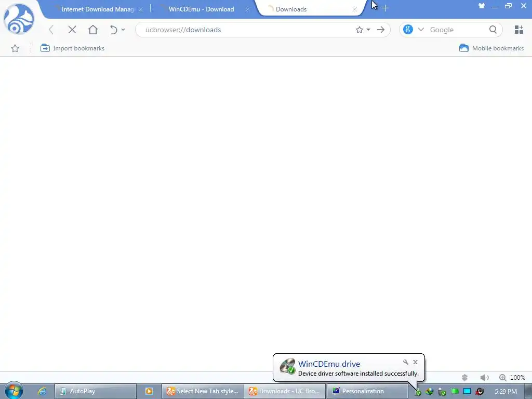
Task: Stop loading with the X button
Action: 72,30
